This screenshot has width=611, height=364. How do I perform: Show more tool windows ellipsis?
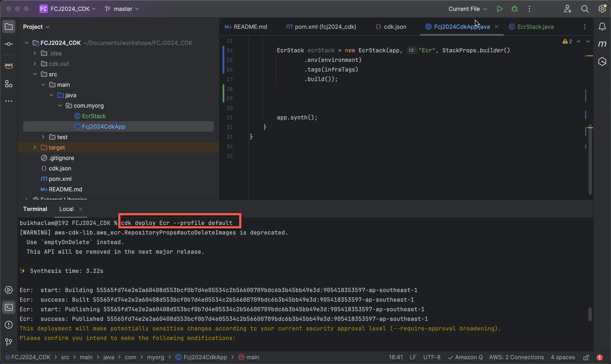pyautogui.click(x=9, y=101)
